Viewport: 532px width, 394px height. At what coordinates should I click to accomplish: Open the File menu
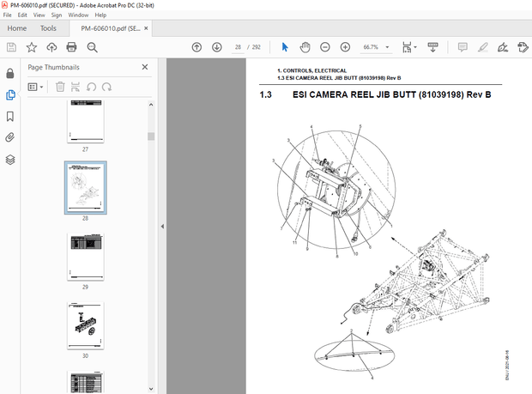[x=7, y=15]
